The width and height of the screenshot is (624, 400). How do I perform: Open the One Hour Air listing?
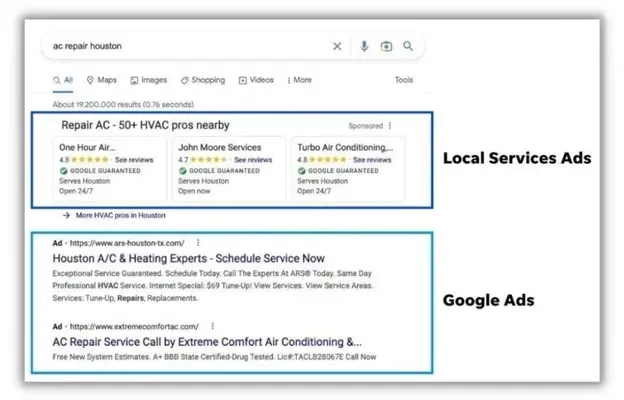click(87, 147)
